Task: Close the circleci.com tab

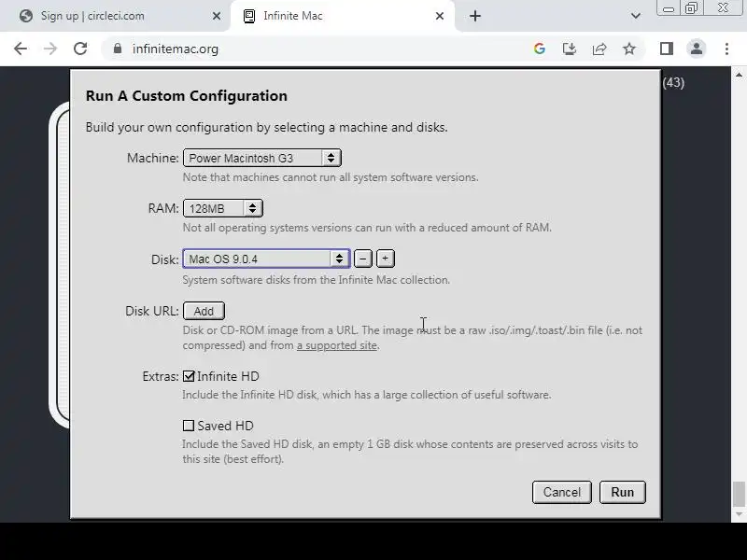Action: coord(217,16)
